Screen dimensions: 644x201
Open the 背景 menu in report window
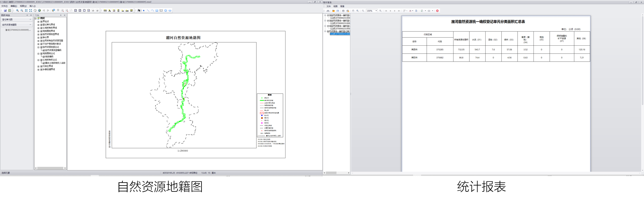click(x=342, y=6)
